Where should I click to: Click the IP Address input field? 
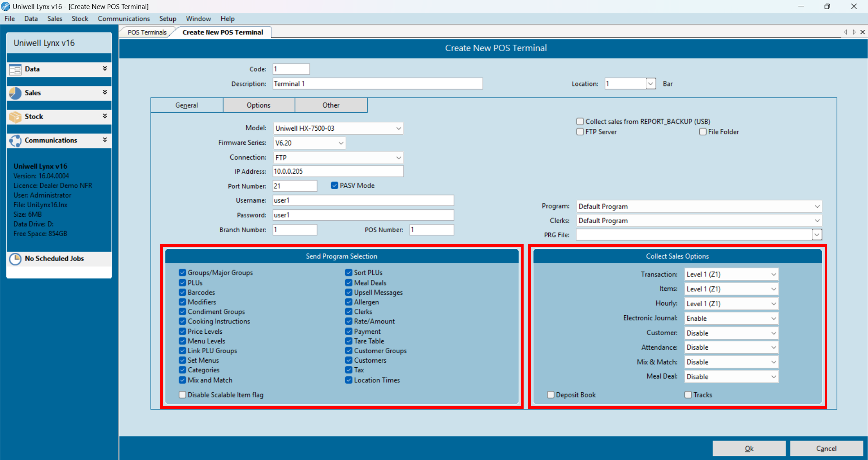click(x=338, y=171)
